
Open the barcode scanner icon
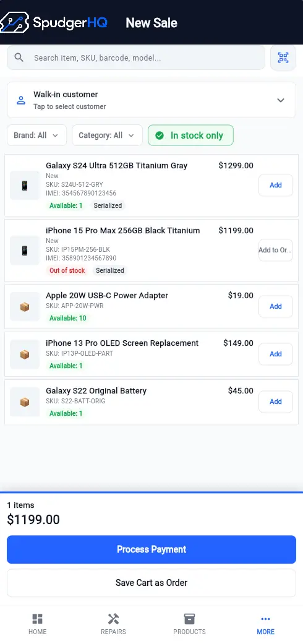tap(283, 58)
